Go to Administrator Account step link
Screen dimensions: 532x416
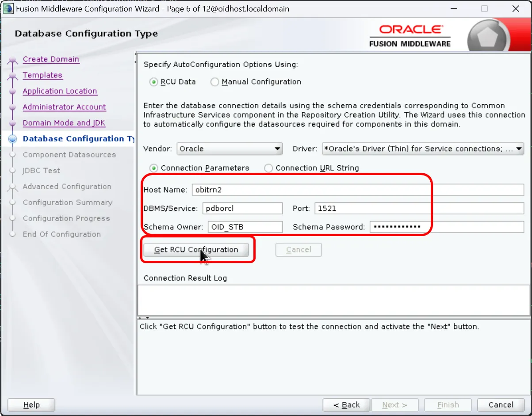(64, 107)
